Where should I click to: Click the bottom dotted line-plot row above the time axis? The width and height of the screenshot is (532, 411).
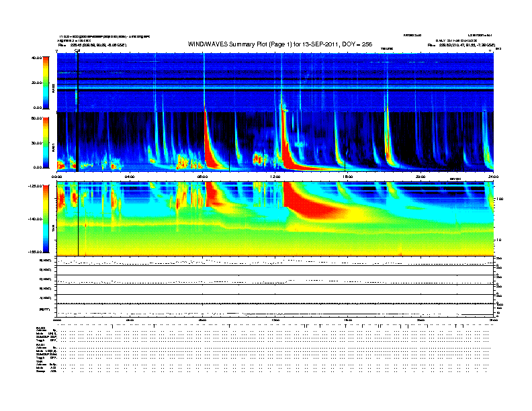(x=275, y=310)
